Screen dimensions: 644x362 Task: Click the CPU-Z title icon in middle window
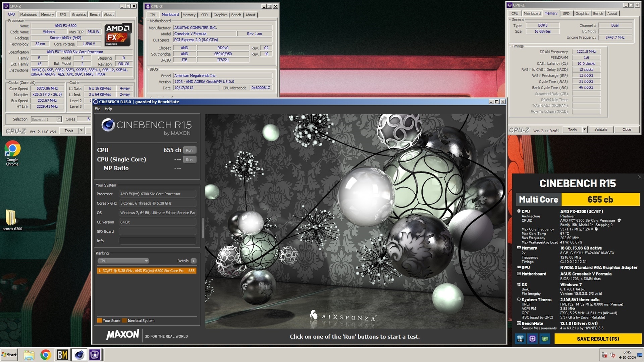tap(147, 6)
